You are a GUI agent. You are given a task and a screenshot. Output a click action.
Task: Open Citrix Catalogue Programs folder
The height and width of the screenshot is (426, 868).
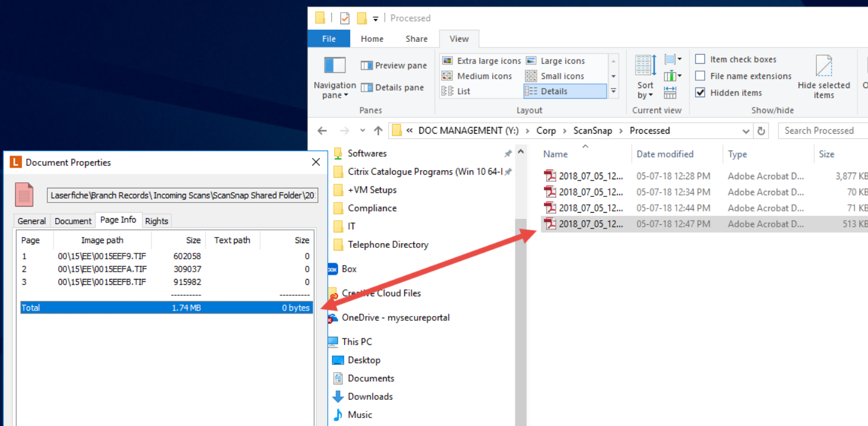425,171
